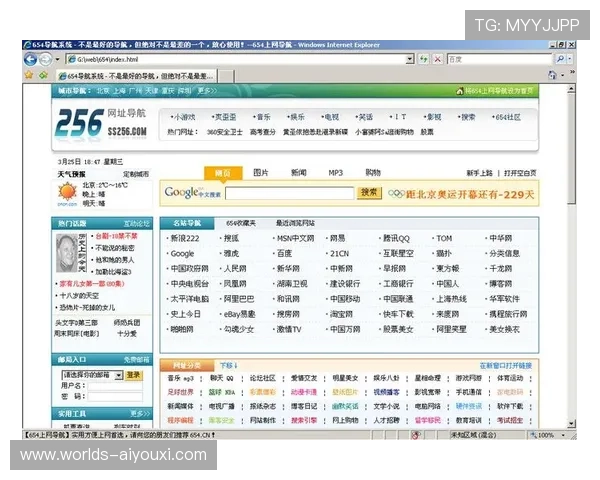The width and height of the screenshot is (600, 480).
Task: Open the TOM site link
Action: click(444, 238)
